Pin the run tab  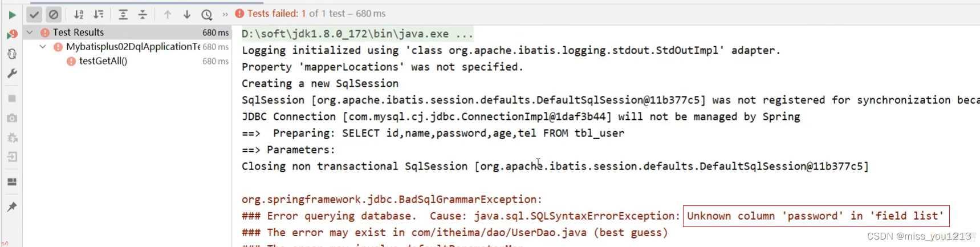[x=12, y=206]
